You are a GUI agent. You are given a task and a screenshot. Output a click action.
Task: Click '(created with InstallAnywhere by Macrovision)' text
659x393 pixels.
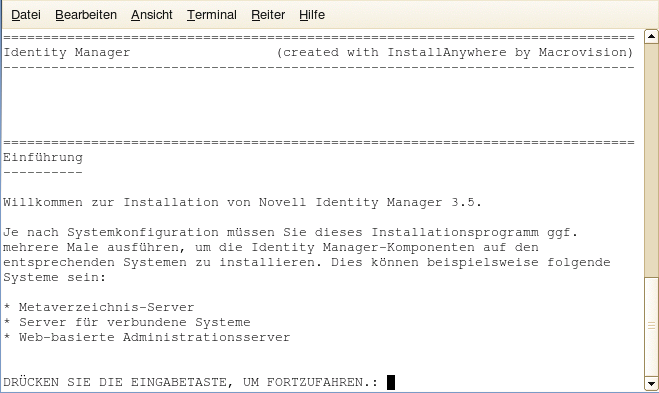click(454, 53)
